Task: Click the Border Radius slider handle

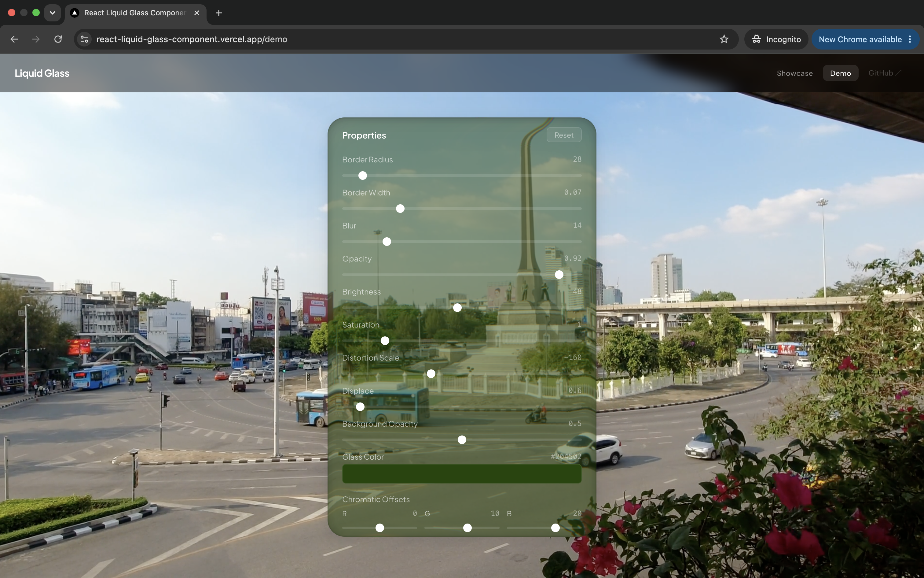Action: [x=363, y=176]
